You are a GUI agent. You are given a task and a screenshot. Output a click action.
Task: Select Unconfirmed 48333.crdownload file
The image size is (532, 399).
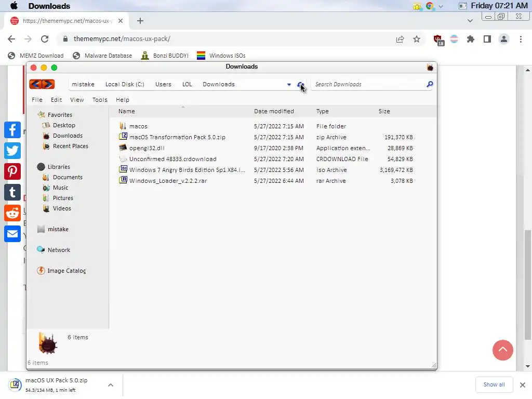tap(172, 159)
